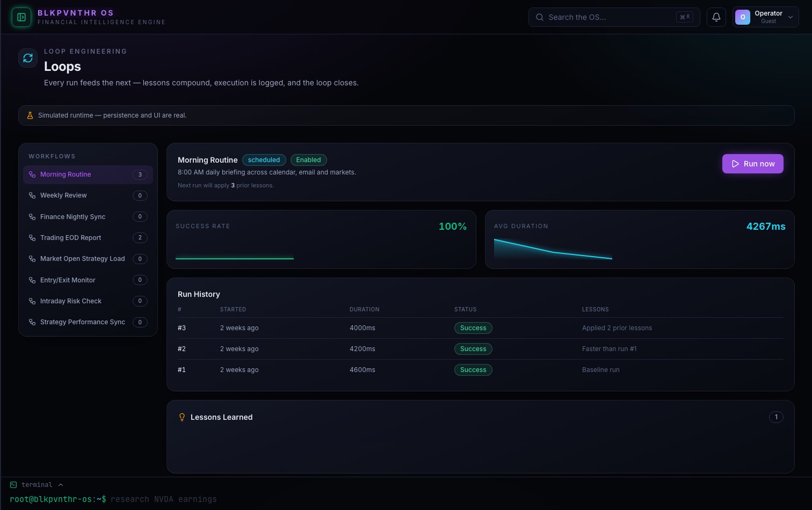Toggle the sidebar panel icon in header

pos(21,17)
